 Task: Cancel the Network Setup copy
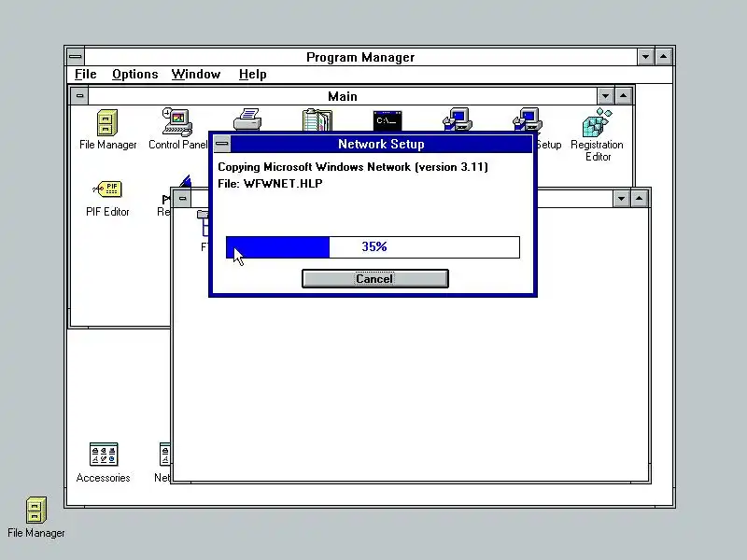click(x=375, y=278)
